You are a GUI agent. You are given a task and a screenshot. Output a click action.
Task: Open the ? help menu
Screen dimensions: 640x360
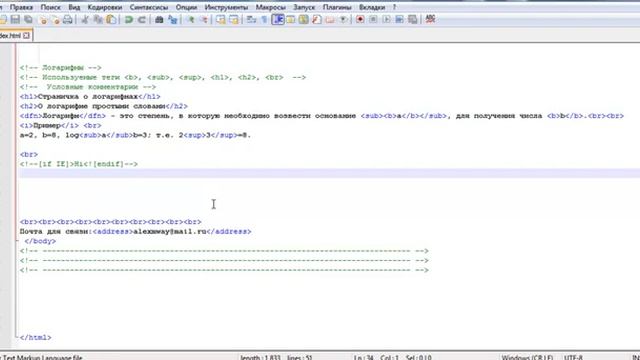(394, 7)
